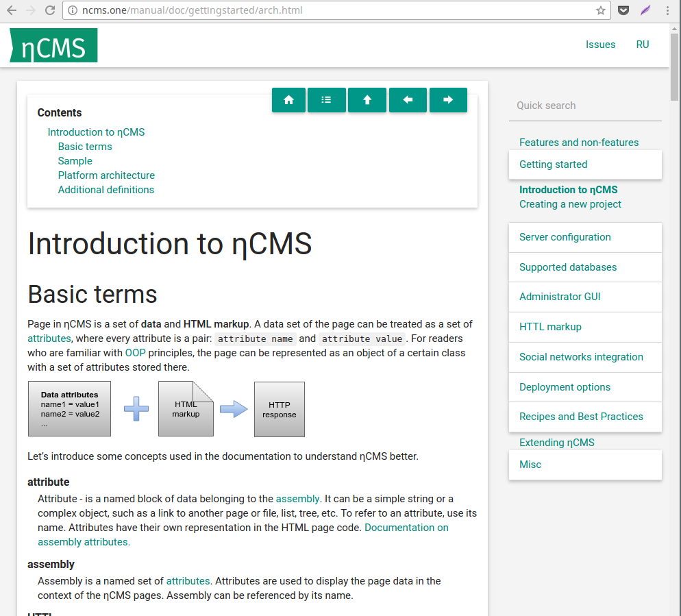Click the purple feather extension icon
This screenshot has width=681, height=616.
(645, 10)
